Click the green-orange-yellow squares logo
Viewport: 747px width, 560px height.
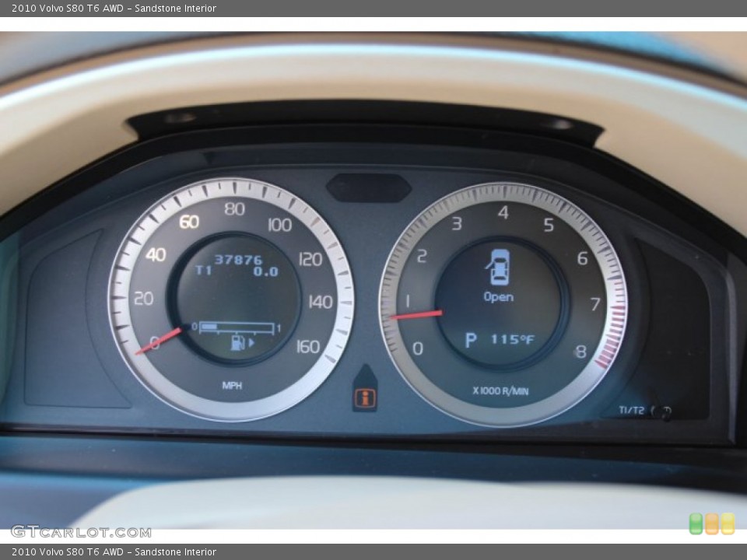coord(712,523)
